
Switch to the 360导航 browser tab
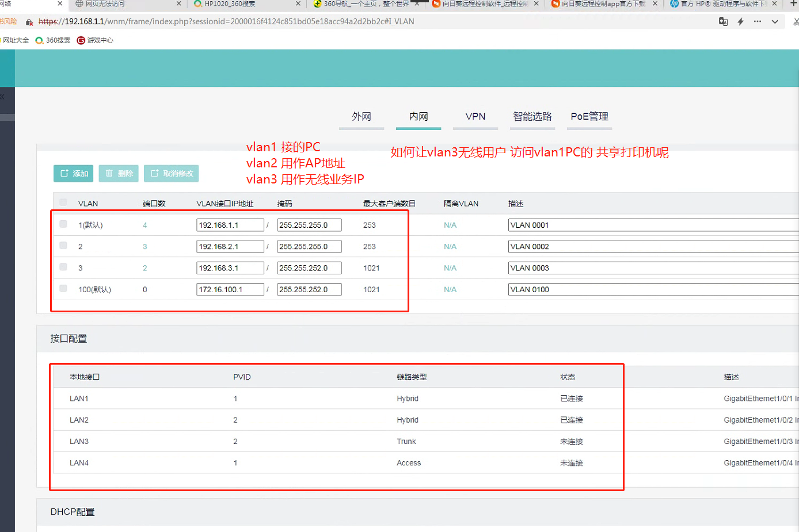(x=367, y=4)
